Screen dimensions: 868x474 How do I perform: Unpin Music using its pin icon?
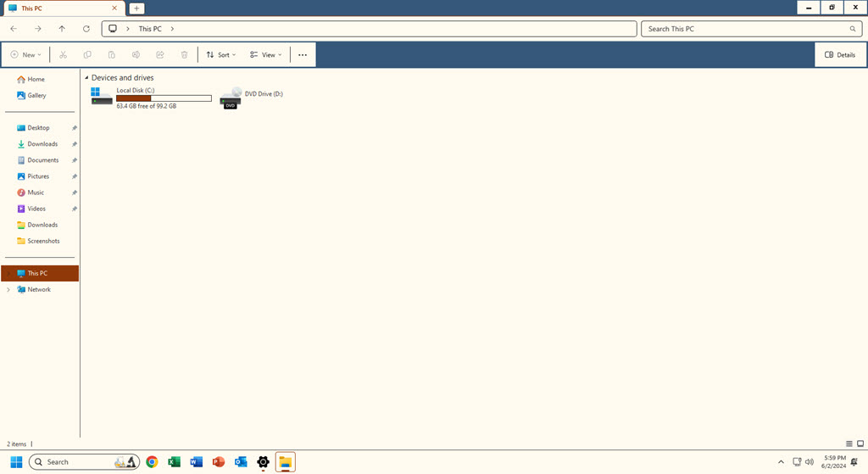[75, 192]
